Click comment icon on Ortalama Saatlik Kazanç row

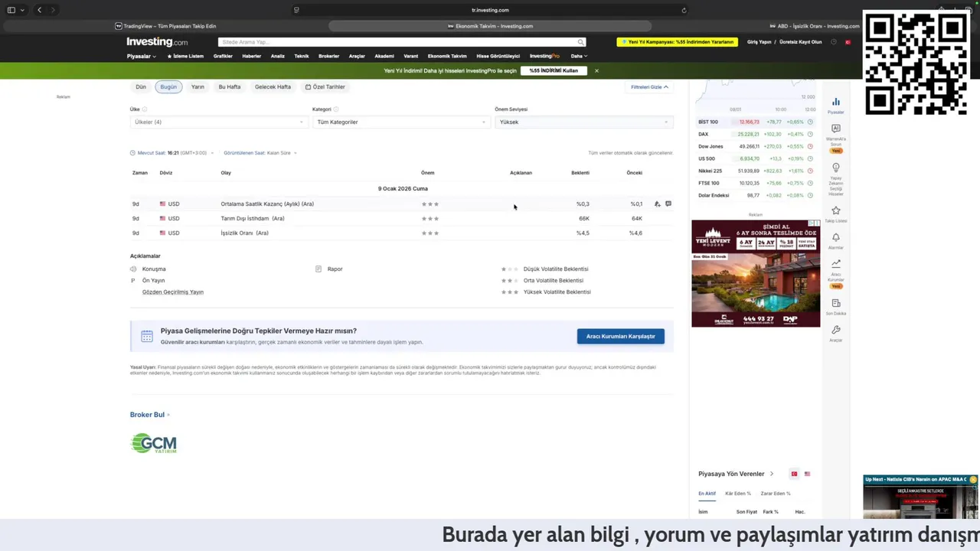tap(668, 204)
